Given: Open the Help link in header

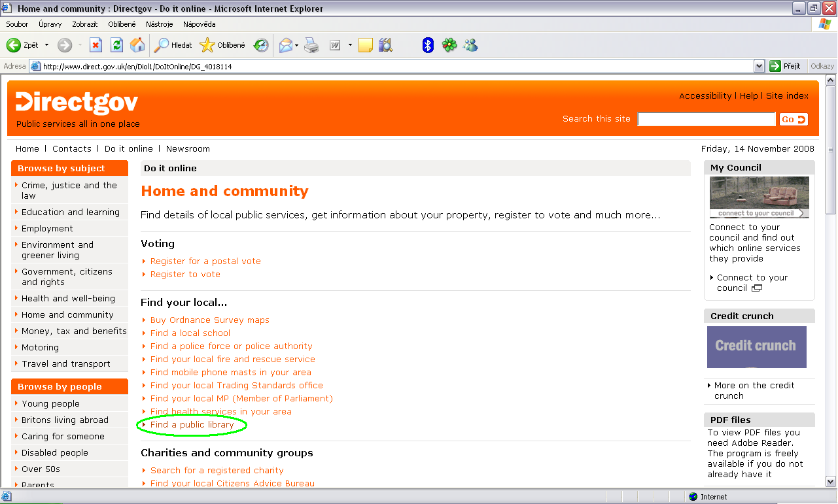Looking at the screenshot, I should tap(749, 95).
